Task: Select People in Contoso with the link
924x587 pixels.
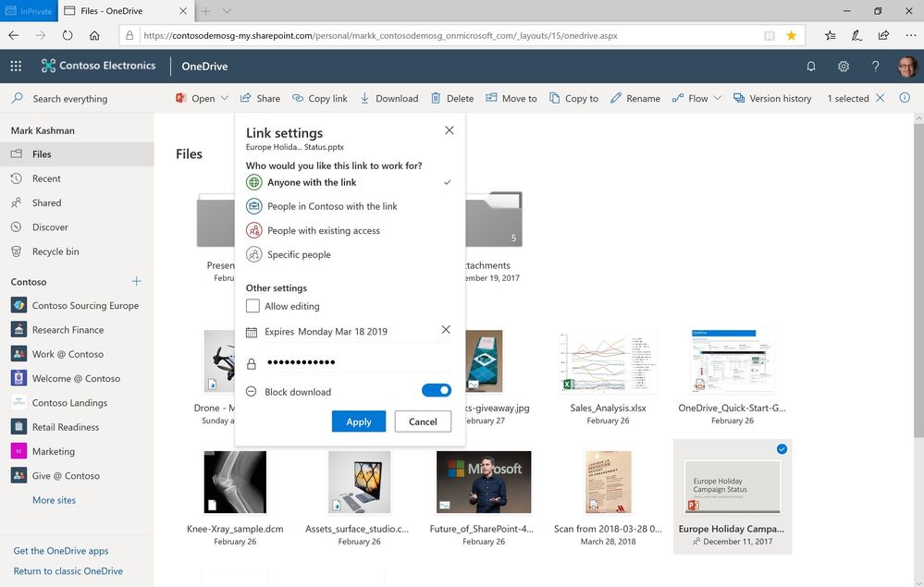Action: [x=349, y=206]
